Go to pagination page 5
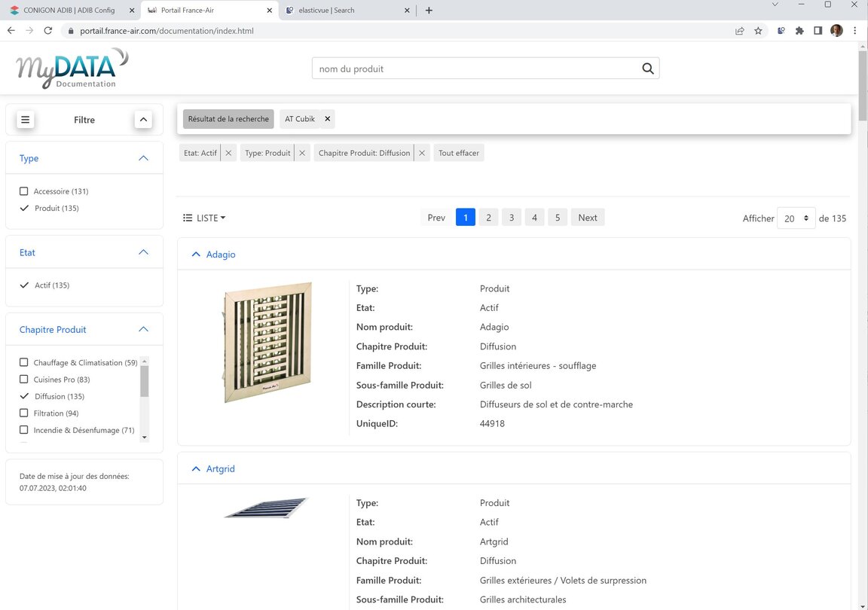This screenshot has width=868, height=610. (558, 218)
